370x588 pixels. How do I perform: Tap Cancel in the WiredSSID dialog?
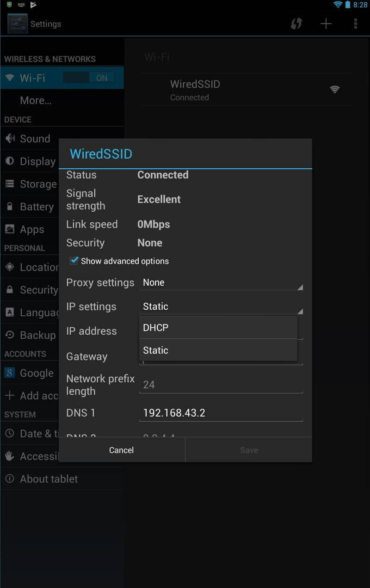(x=122, y=450)
